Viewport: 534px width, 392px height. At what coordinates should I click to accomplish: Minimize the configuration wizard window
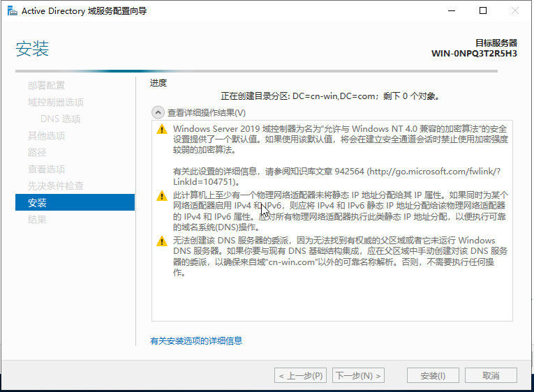[452, 11]
